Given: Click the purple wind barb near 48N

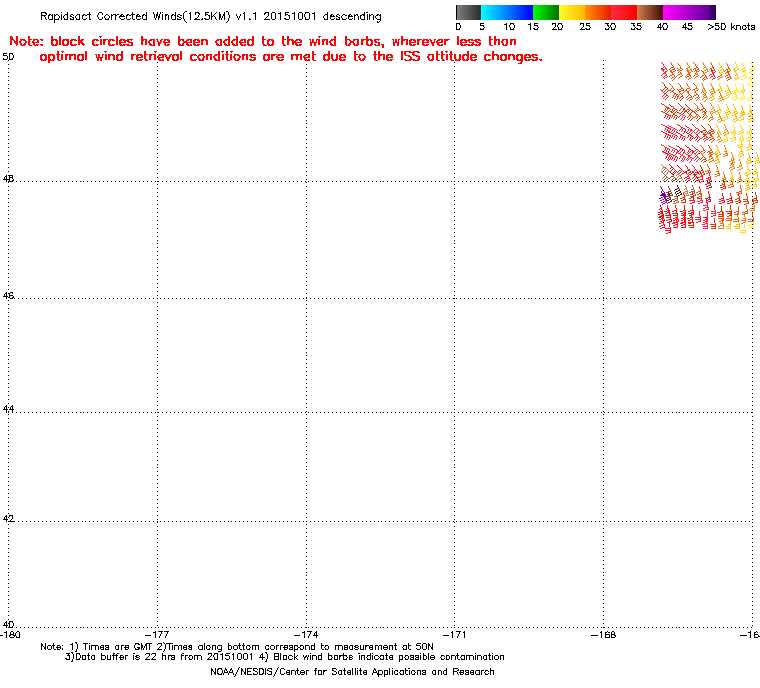Looking at the screenshot, I should 663,195.
